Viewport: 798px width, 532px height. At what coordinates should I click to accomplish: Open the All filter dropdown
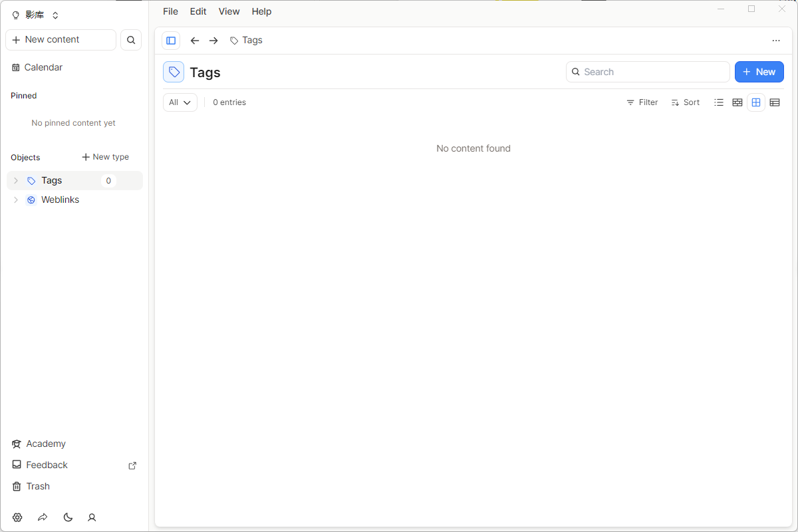pyautogui.click(x=180, y=102)
